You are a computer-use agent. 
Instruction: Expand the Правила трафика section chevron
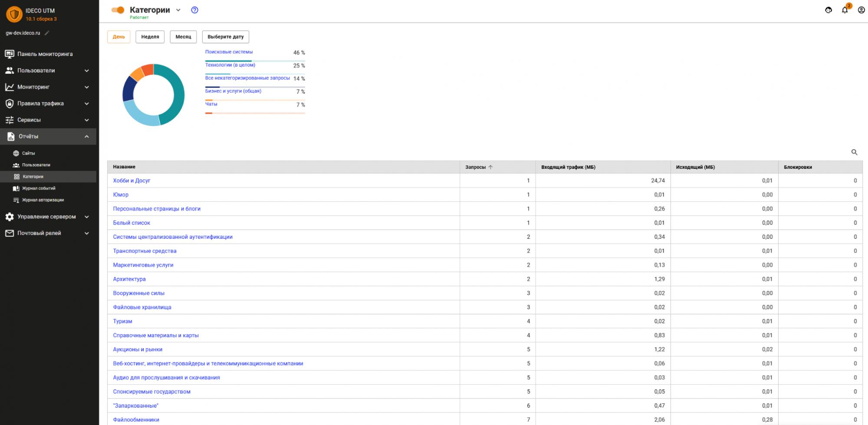(x=87, y=103)
